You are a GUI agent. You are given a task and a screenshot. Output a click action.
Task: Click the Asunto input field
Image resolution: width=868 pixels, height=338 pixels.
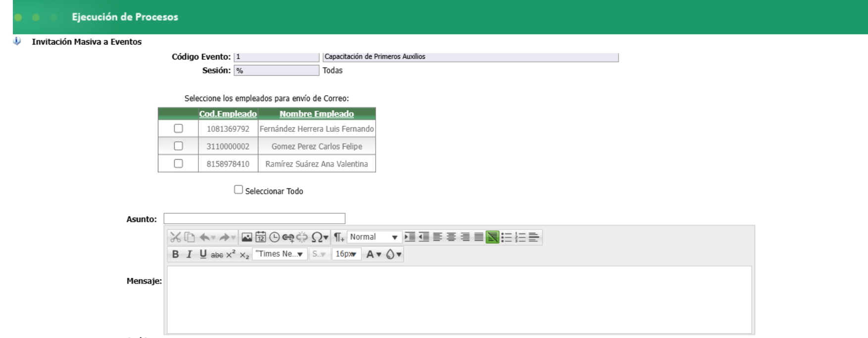(254, 219)
